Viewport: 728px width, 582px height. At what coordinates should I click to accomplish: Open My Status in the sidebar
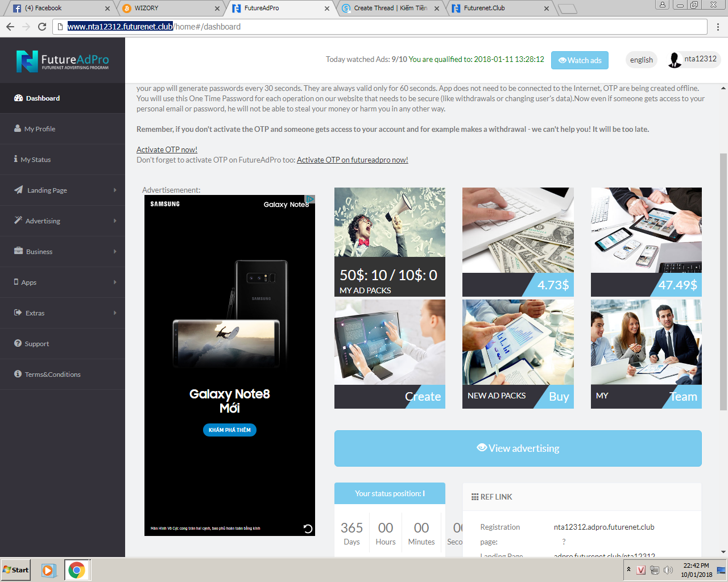(63, 160)
